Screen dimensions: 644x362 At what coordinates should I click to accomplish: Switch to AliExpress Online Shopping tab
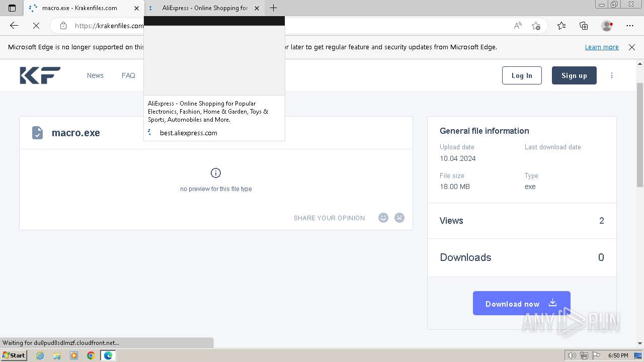coord(204,8)
